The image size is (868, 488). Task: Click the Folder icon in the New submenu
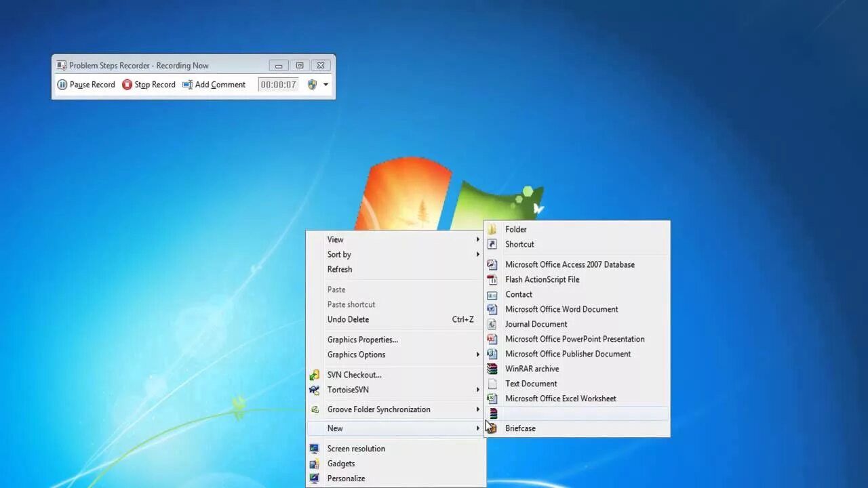tap(492, 229)
